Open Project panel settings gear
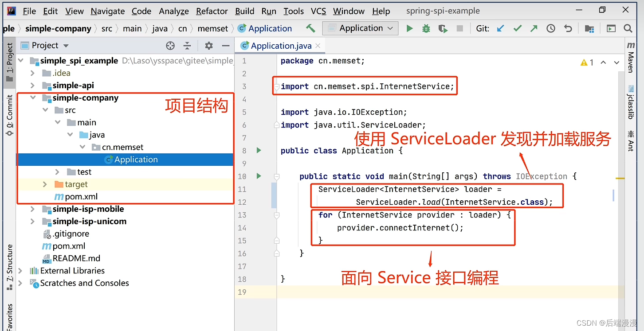This screenshot has width=644, height=331. (x=208, y=45)
